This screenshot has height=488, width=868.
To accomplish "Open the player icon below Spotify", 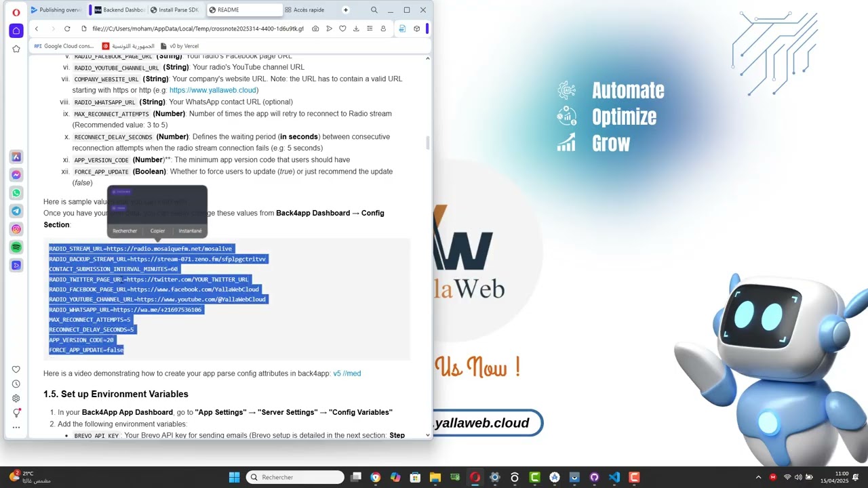I will click(16, 265).
